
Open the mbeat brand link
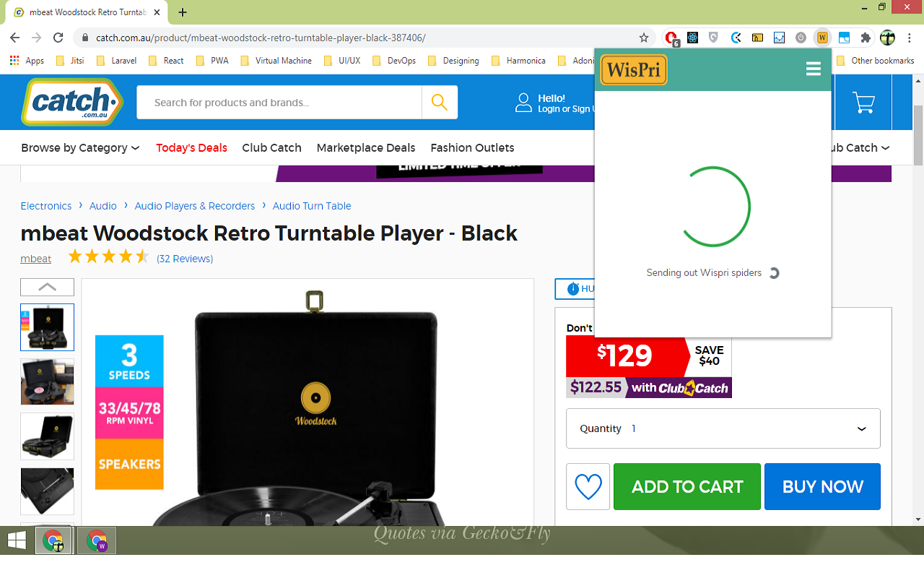point(36,259)
